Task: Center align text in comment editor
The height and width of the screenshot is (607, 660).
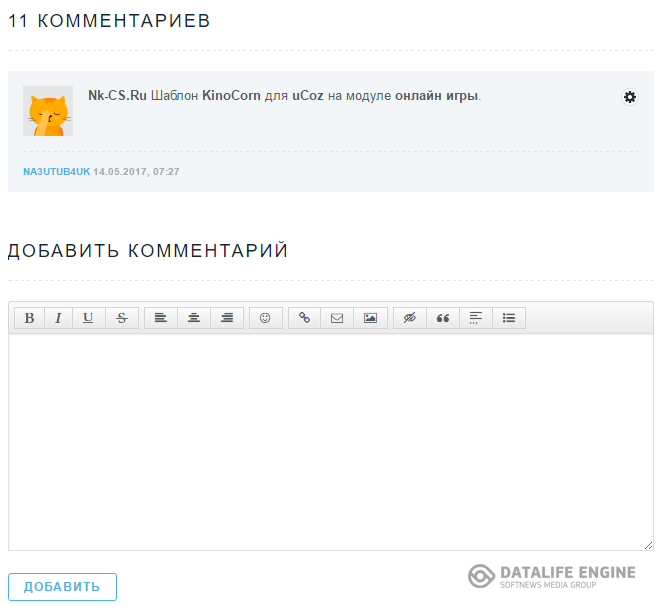Action: 194,318
